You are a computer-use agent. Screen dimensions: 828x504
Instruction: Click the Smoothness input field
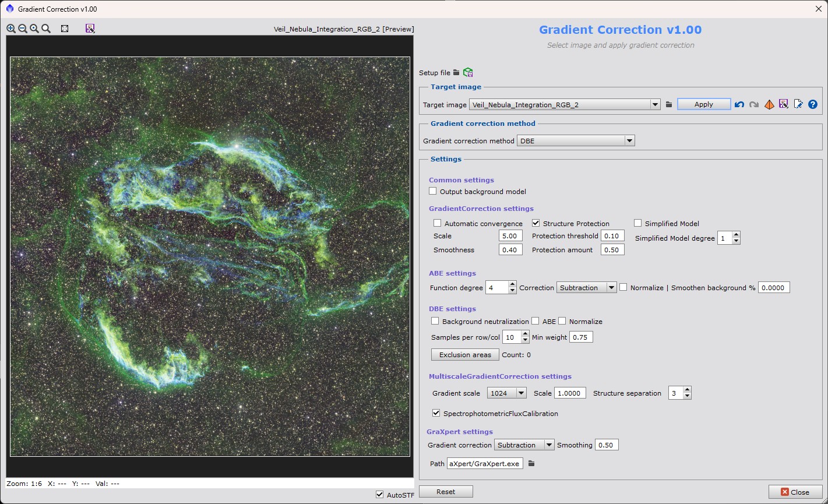(x=510, y=250)
